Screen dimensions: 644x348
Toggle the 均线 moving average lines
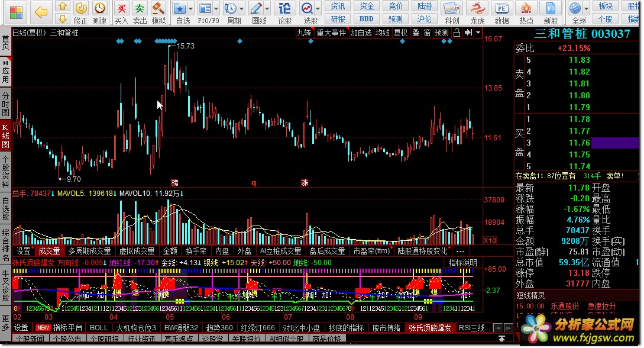pos(383,33)
